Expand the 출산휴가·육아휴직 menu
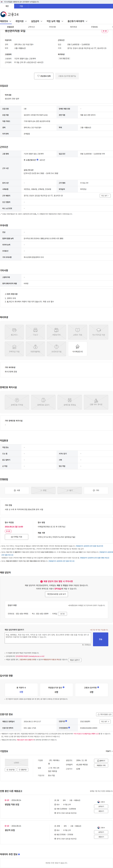The height and width of the screenshot is (868, 113). pyautogui.click(x=77, y=21)
